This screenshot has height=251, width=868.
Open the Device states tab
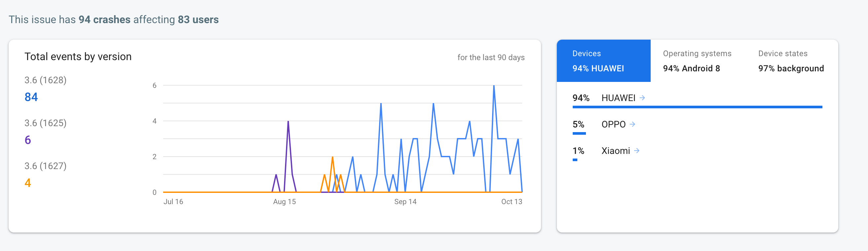click(791, 61)
